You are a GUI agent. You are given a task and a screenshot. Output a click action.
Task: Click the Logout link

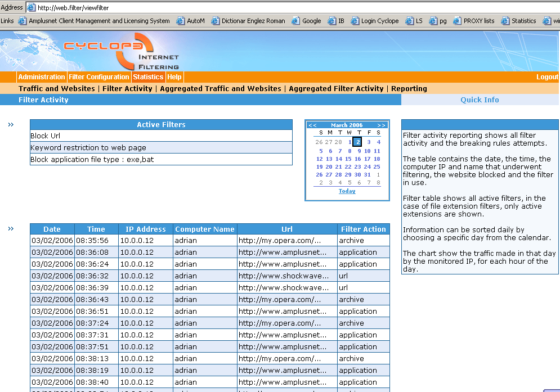[x=547, y=76]
